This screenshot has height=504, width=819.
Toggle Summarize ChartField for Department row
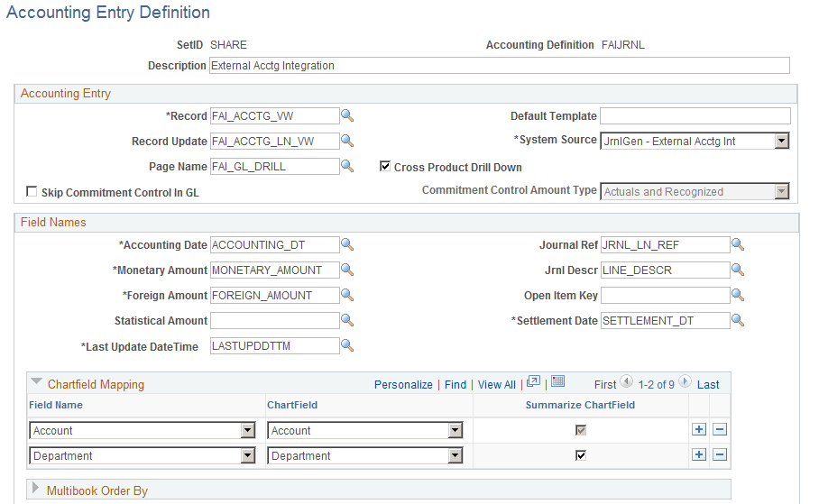[x=581, y=455]
